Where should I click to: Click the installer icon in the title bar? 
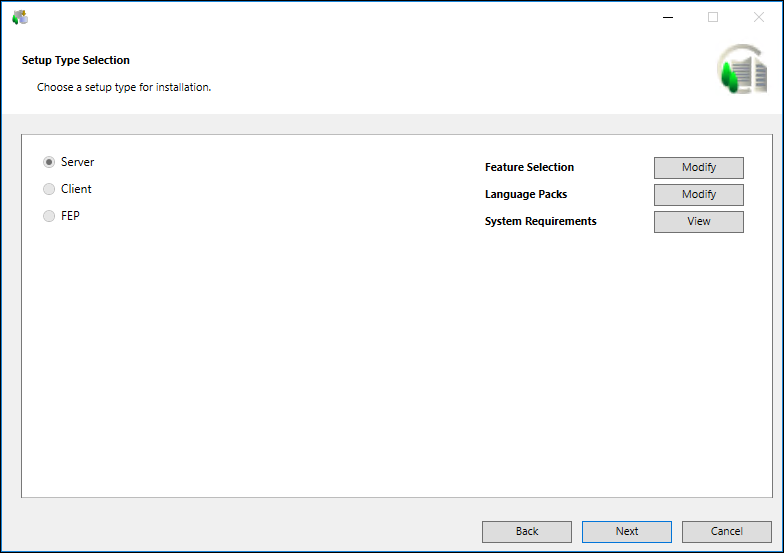click(20, 17)
